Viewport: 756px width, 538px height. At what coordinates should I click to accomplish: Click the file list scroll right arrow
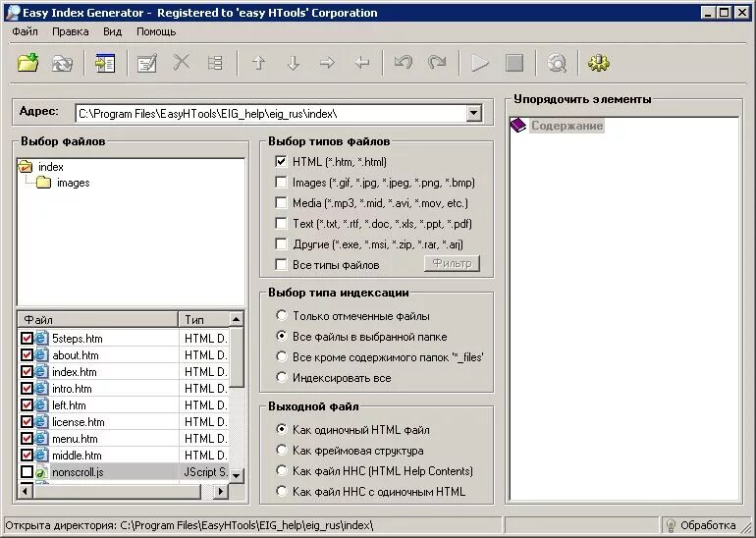221,492
